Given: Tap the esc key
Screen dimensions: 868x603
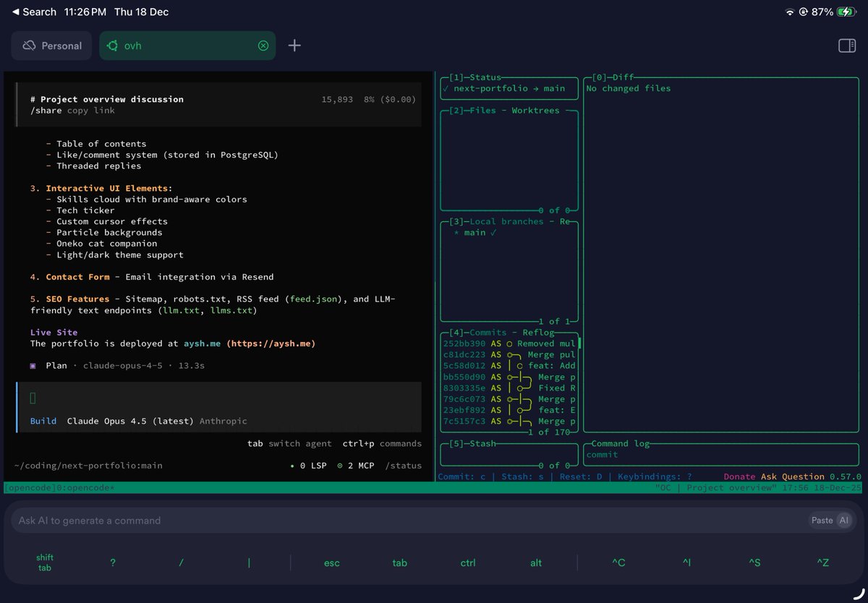Looking at the screenshot, I should pos(332,563).
